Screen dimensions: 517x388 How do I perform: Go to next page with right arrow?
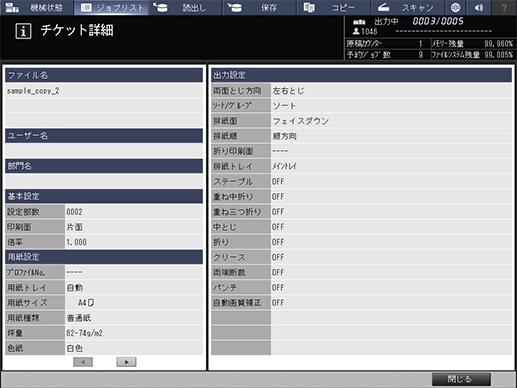(x=126, y=362)
